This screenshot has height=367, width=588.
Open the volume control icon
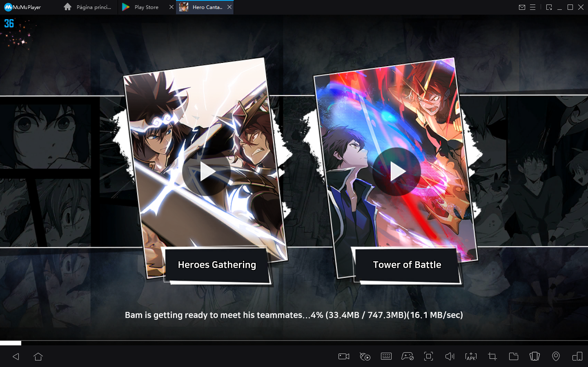[450, 356]
